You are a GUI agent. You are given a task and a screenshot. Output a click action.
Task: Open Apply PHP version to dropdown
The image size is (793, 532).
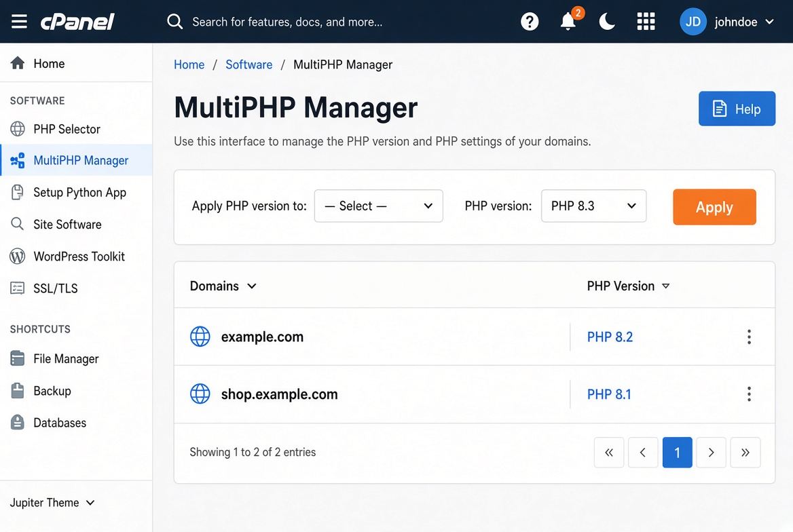pos(378,206)
